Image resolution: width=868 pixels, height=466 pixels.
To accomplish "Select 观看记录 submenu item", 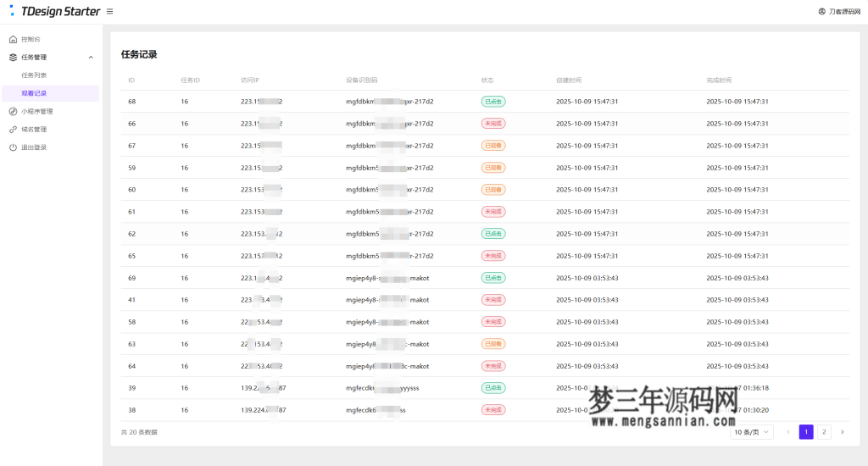I will click(x=50, y=93).
